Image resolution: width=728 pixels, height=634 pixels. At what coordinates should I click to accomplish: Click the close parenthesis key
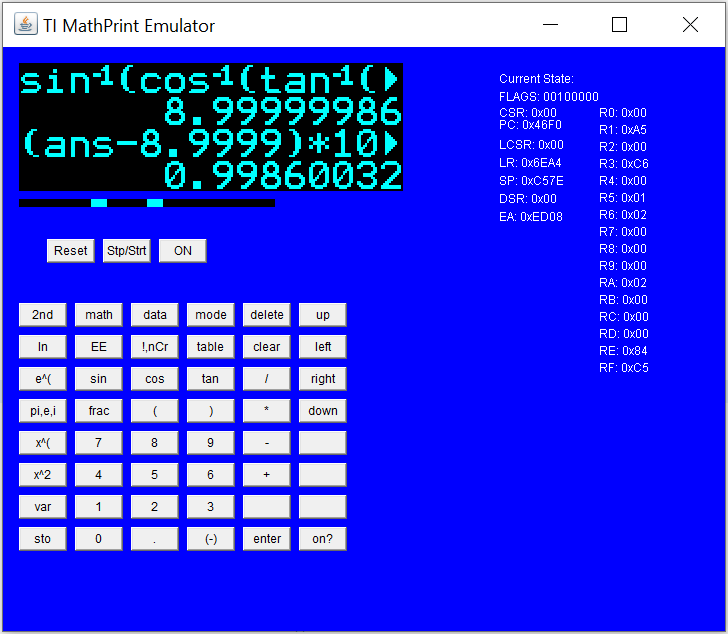click(x=211, y=411)
